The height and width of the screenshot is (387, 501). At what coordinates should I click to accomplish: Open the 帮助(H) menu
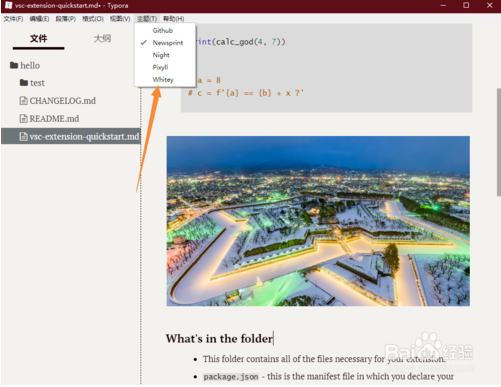click(x=174, y=19)
